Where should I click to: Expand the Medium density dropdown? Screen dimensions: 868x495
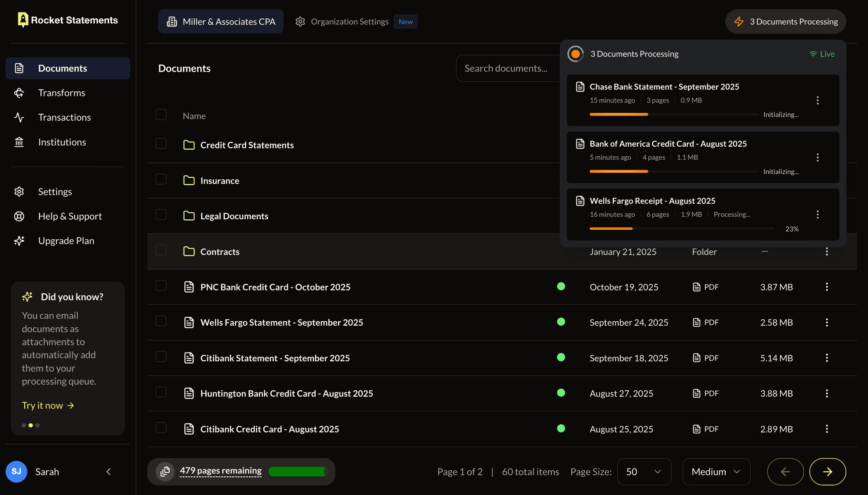pyautogui.click(x=716, y=472)
